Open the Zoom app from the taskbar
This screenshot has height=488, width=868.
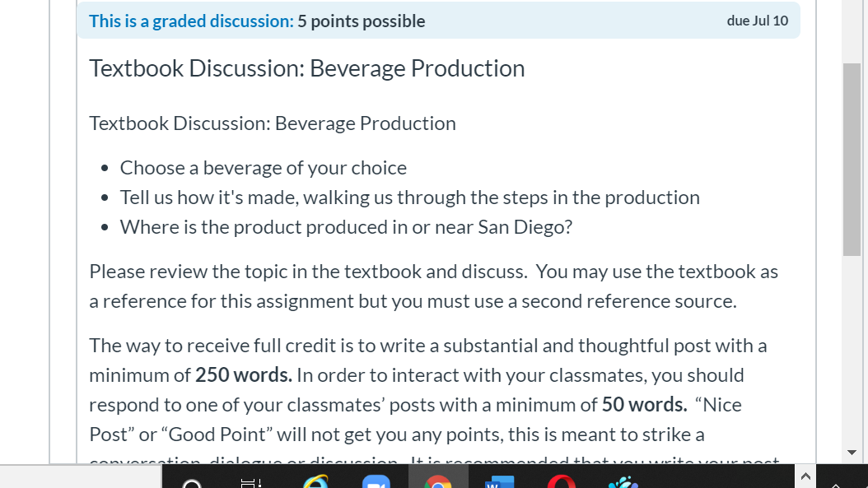[x=376, y=484]
